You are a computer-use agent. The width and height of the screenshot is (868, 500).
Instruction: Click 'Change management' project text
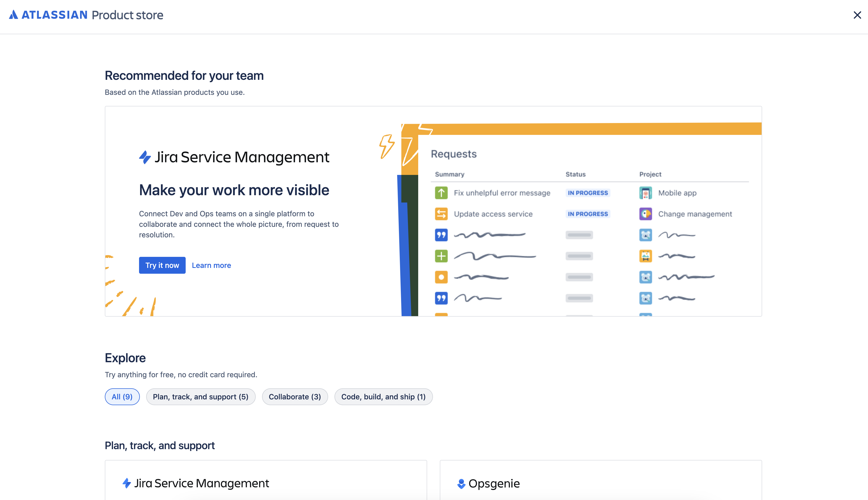pyautogui.click(x=695, y=214)
